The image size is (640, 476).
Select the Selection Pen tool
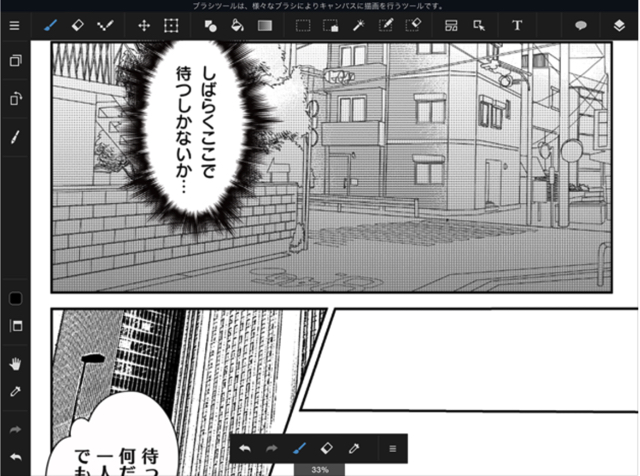pyautogui.click(x=386, y=25)
